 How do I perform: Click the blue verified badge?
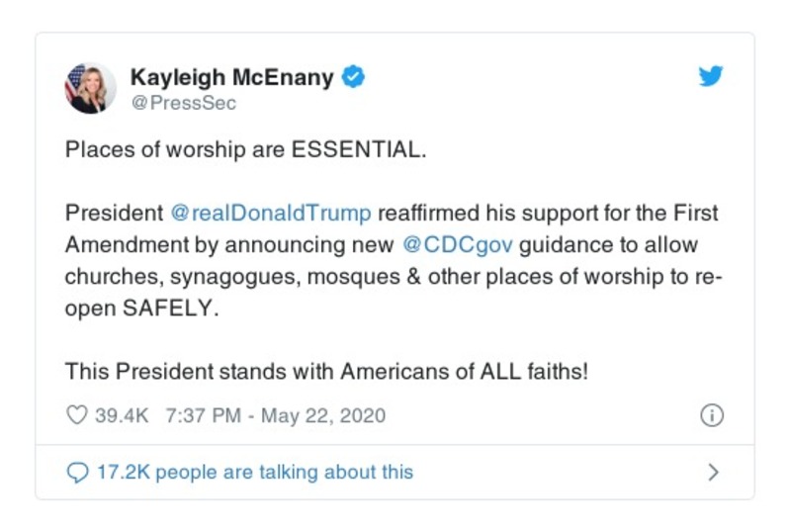(x=352, y=77)
